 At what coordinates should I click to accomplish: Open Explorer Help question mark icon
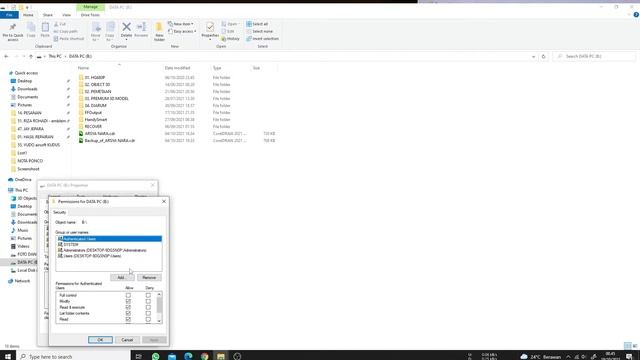pos(636,15)
